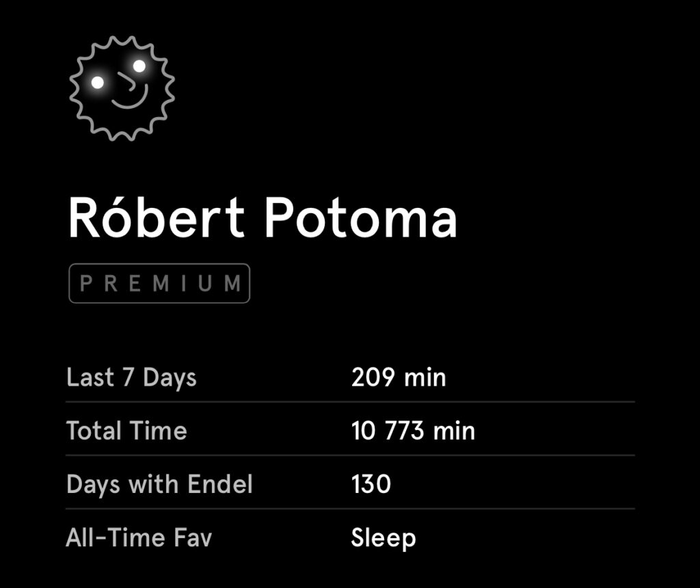Screen dimensions: 700x588
Task: Select the Róbert Potoma profile name
Action: 262,218
